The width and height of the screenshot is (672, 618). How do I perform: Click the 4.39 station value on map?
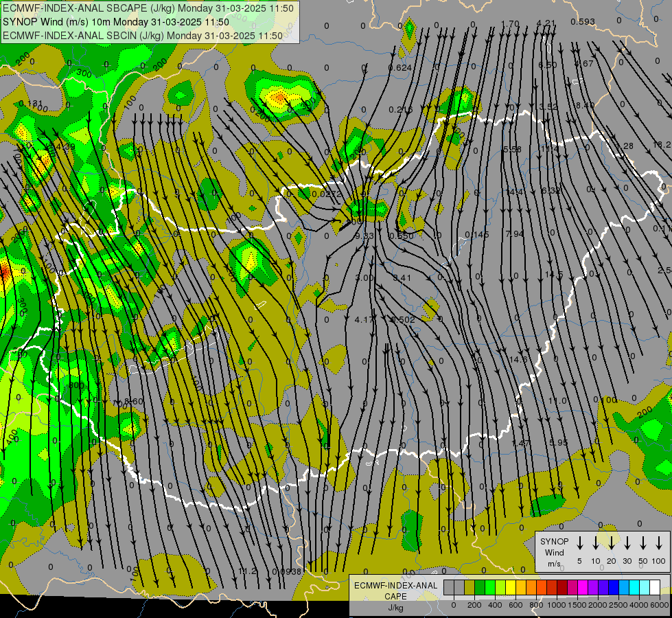[66, 147]
